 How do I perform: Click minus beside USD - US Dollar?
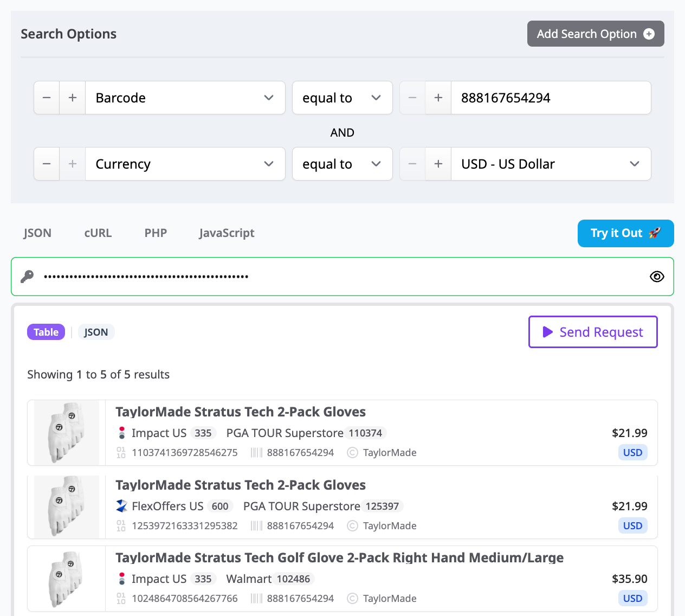click(x=412, y=164)
